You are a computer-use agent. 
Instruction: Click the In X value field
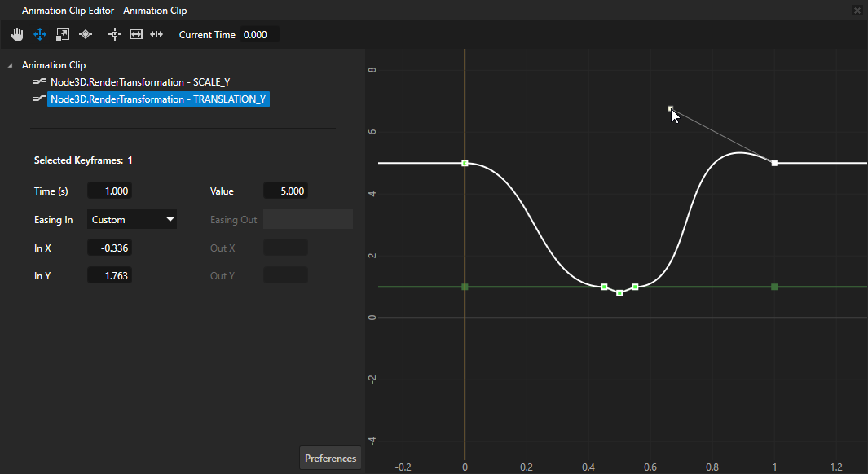click(109, 248)
